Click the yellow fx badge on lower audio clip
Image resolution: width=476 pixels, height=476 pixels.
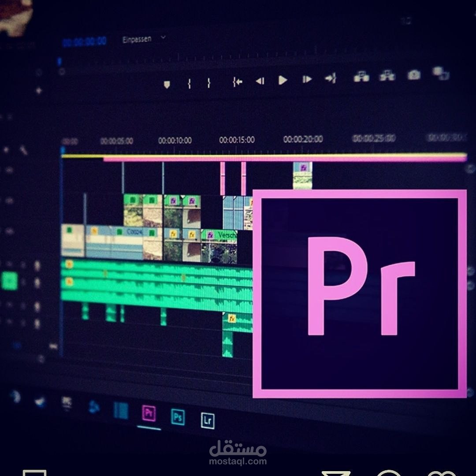click(232, 318)
